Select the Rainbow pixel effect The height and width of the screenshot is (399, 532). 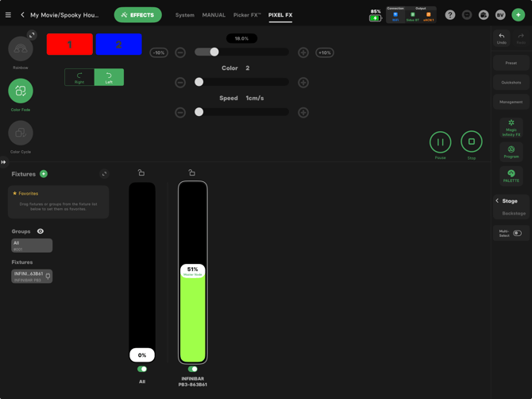click(x=21, y=49)
